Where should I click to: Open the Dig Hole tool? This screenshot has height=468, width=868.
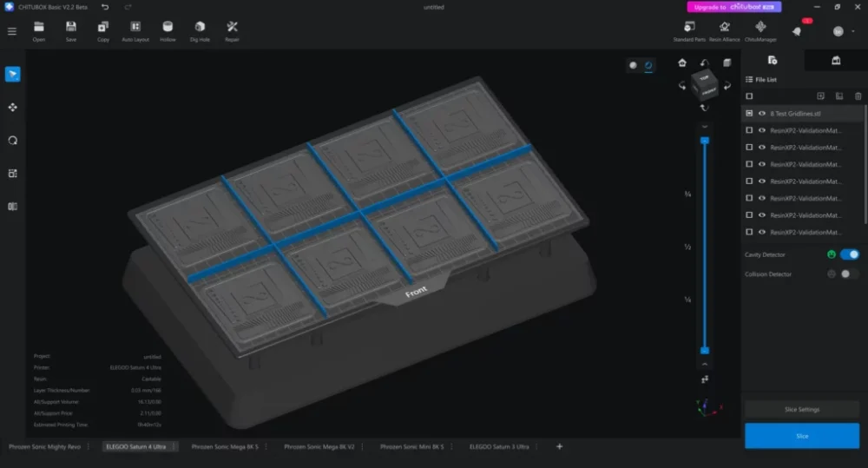(200, 31)
